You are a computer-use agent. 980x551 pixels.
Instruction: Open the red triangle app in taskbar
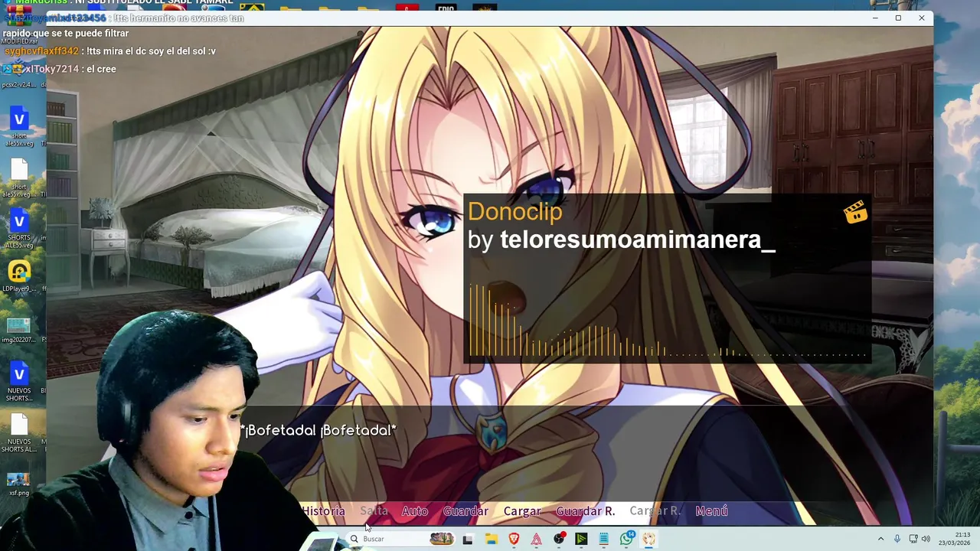click(x=536, y=539)
